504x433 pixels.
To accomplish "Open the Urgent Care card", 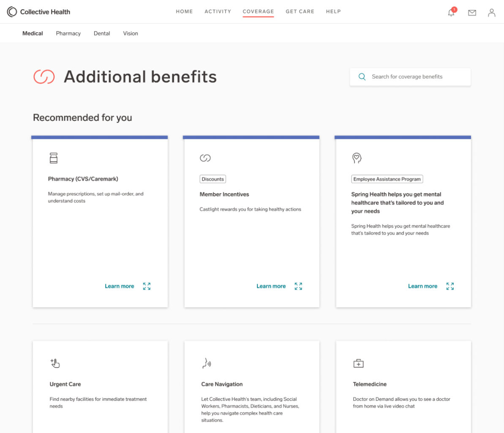I will pos(65,384).
